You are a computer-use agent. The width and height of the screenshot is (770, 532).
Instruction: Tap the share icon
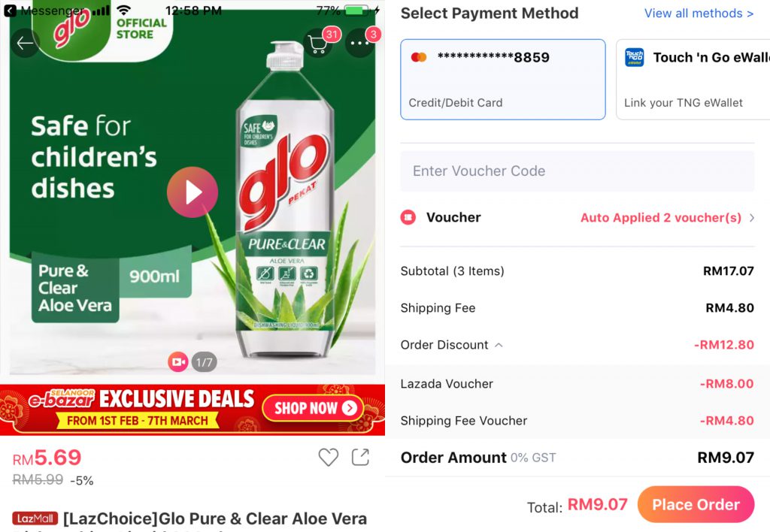pyautogui.click(x=361, y=457)
